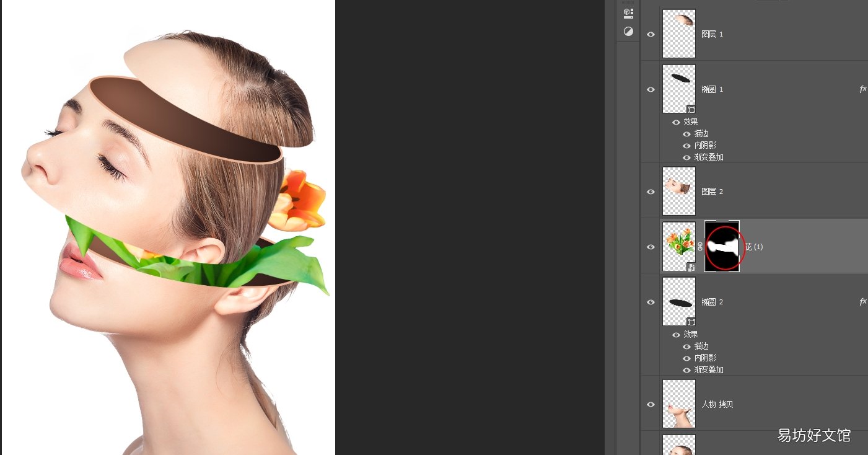Hide the 图层 2 layer

[x=651, y=192]
